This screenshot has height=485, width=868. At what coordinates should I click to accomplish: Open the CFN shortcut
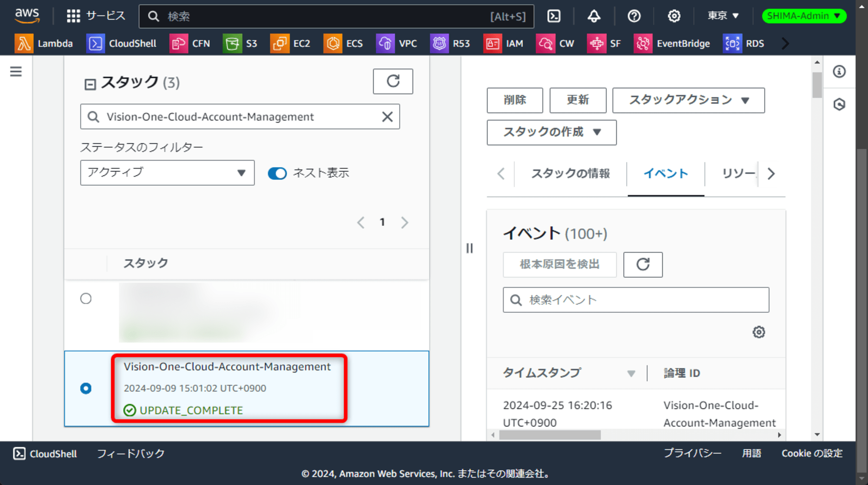click(190, 43)
